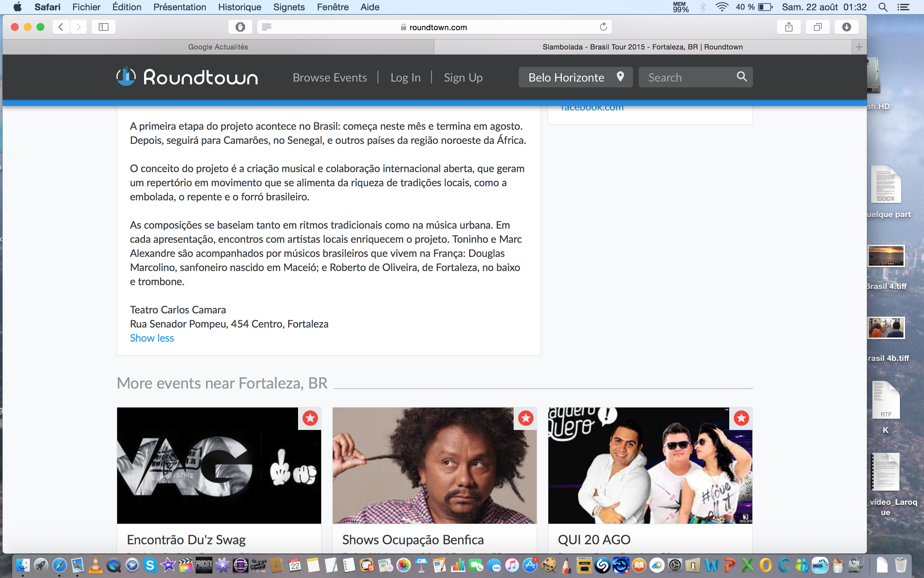Click the magnifier icon in the Roundtown search box
The width and height of the screenshot is (924, 578).
pos(741,76)
